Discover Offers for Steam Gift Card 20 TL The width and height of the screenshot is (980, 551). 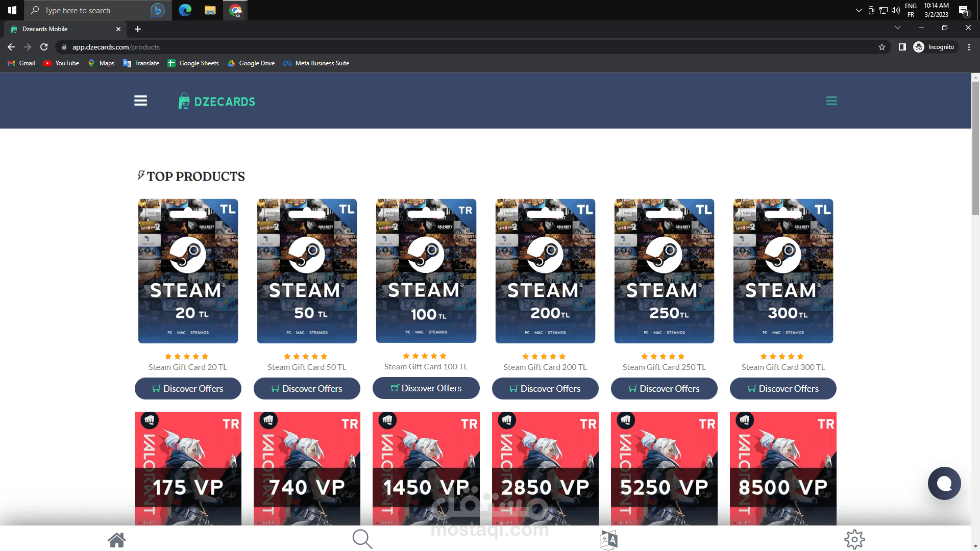tap(188, 389)
